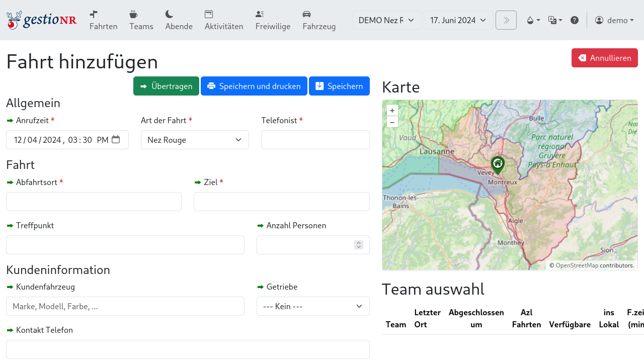
Task: Open the Freiwilige menu item
Action: [x=273, y=20]
